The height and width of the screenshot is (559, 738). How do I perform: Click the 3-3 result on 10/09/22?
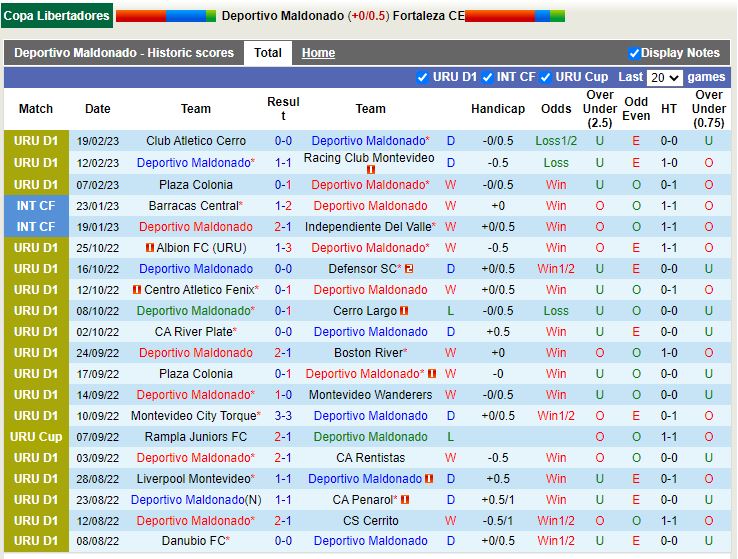(283, 416)
